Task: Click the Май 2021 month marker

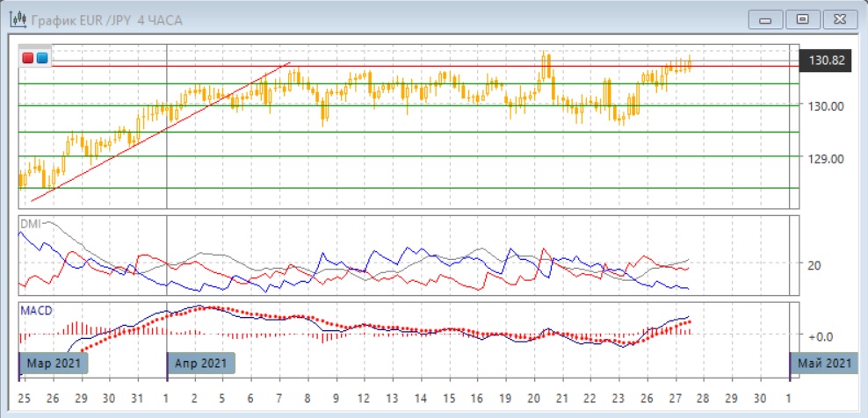Action: (823, 363)
